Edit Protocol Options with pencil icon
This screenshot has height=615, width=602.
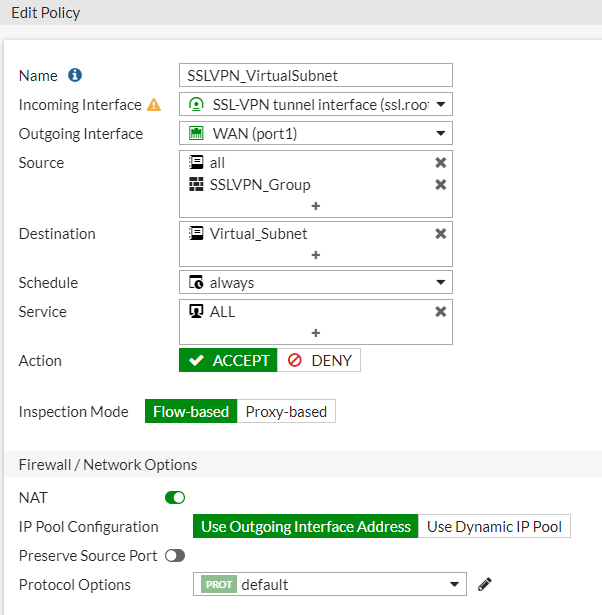pos(485,584)
